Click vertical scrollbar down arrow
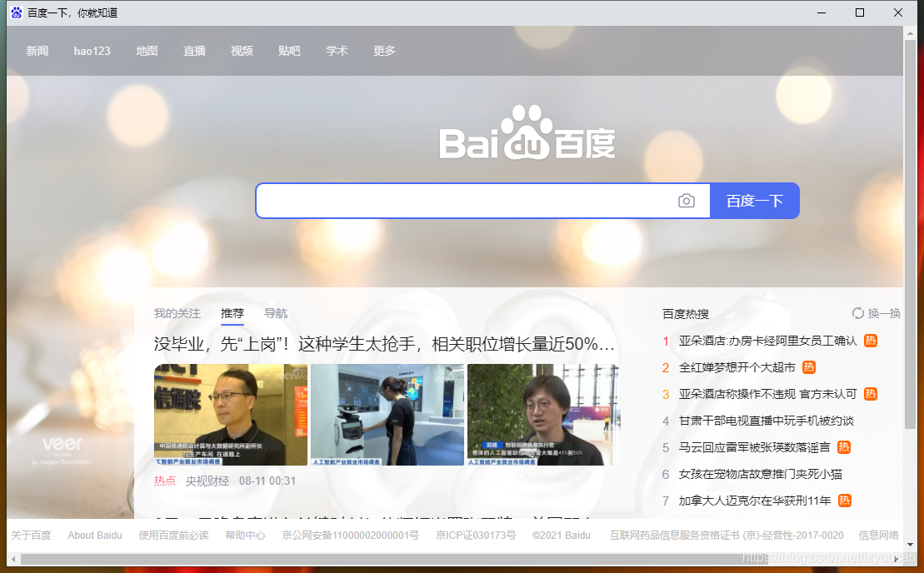Screen dimensions: 924x573 coord(910,545)
